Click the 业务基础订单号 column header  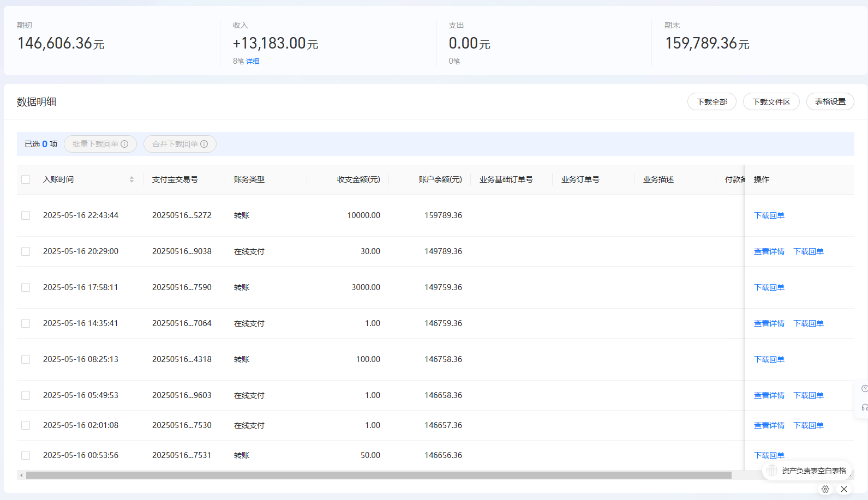(506, 179)
